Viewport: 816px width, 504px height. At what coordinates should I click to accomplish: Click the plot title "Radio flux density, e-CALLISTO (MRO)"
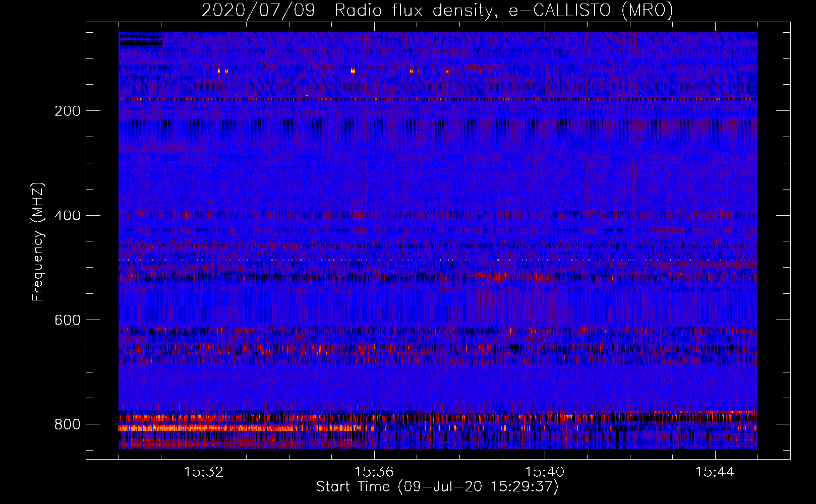[x=504, y=10]
